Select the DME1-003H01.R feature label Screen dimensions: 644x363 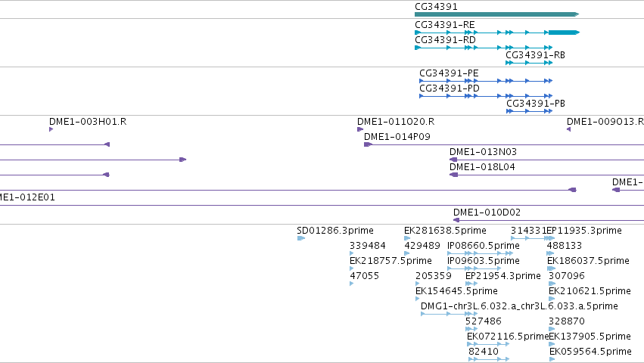click(88, 122)
